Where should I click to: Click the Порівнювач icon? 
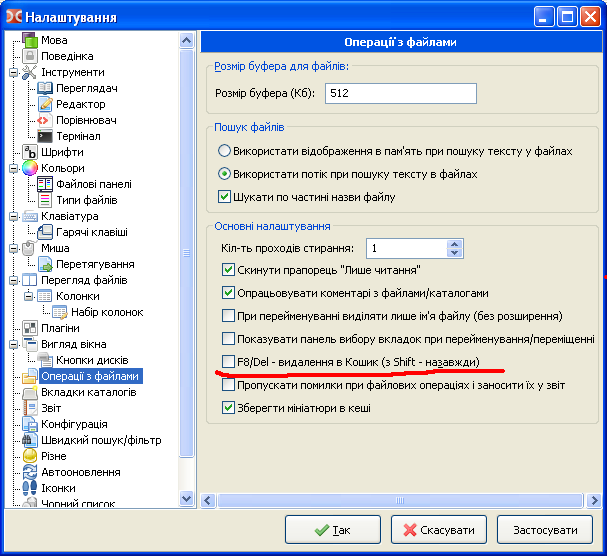[45, 120]
